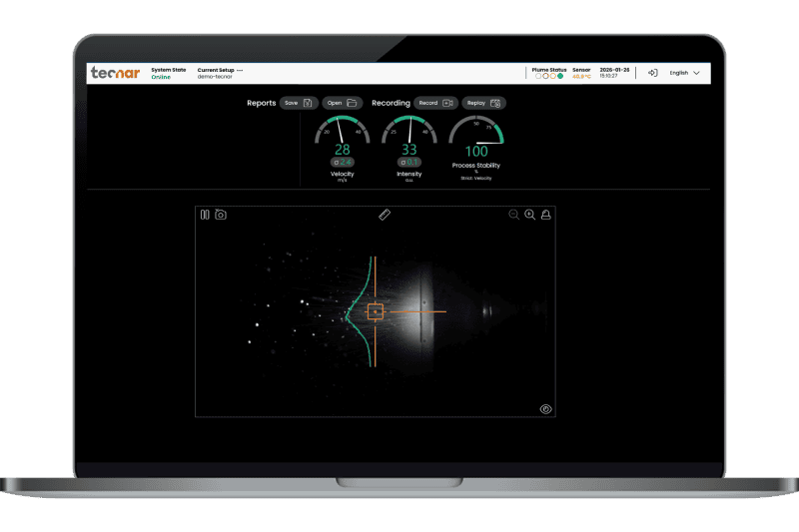This screenshot has height=532, width=799.
Task: Zoom out of the plume image
Action: pyautogui.click(x=513, y=215)
